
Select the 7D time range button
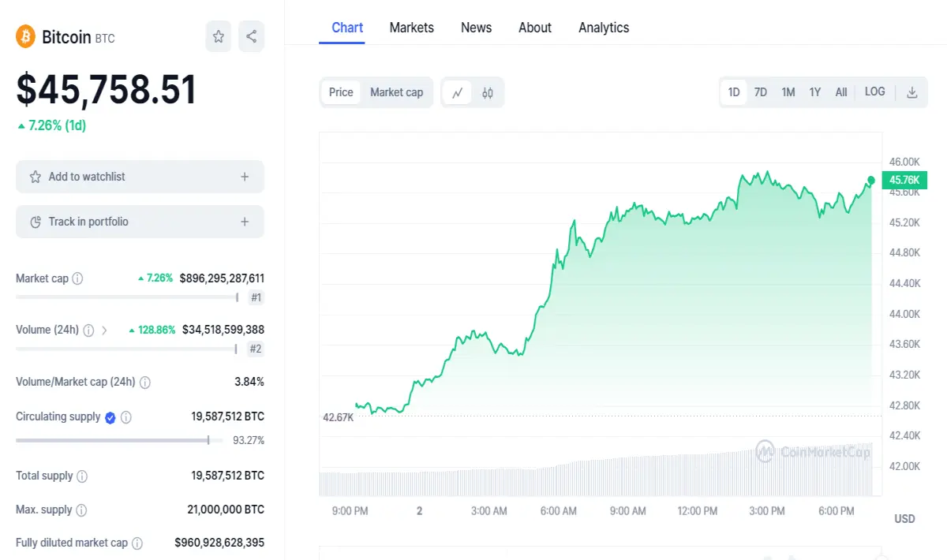pyautogui.click(x=761, y=92)
